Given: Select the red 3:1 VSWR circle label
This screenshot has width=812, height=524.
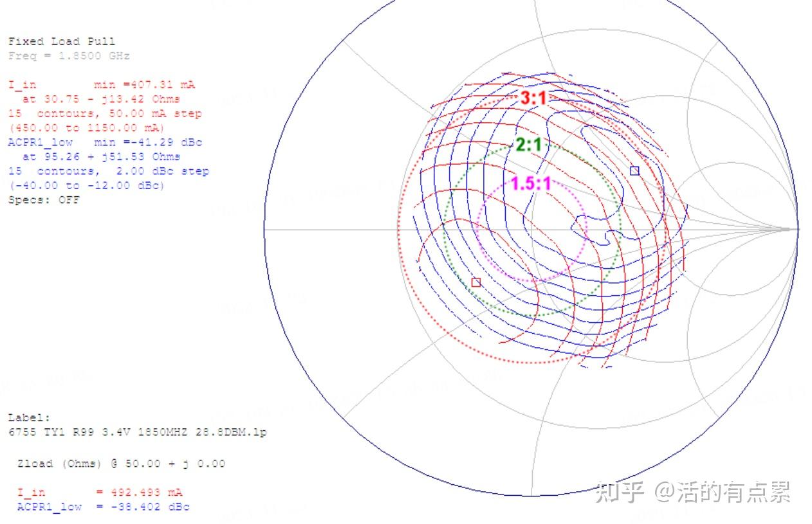Looking at the screenshot, I should pyautogui.click(x=533, y=98).
